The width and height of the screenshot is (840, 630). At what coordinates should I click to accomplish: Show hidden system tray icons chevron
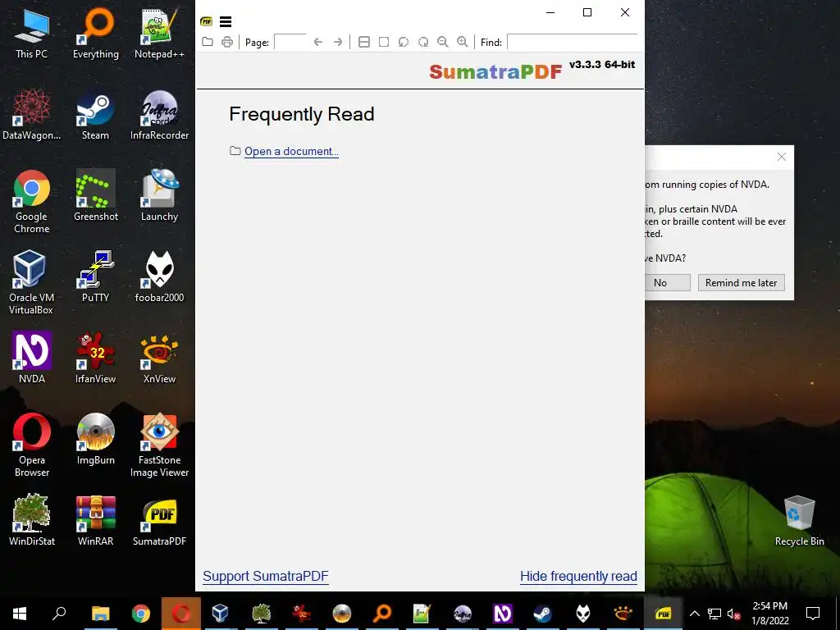[x=694, y=614]
